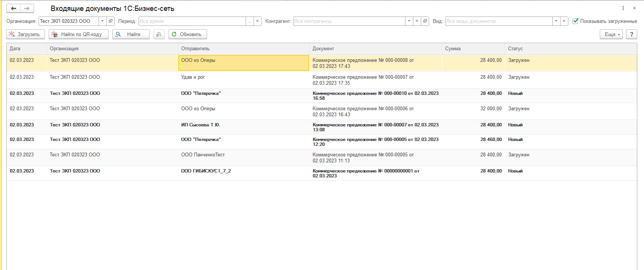
Task: Expand the Вид dropdown list
Action: point(556,21)
